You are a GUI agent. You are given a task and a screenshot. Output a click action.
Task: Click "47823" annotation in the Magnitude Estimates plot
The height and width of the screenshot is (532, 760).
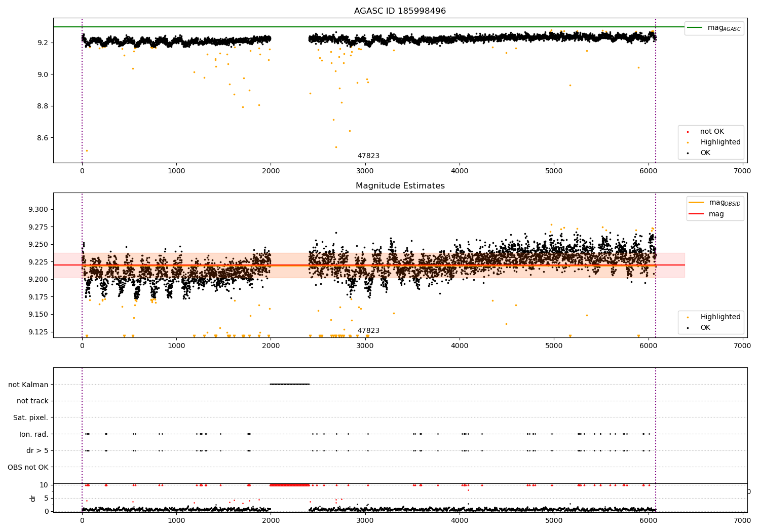coord(368,331)
